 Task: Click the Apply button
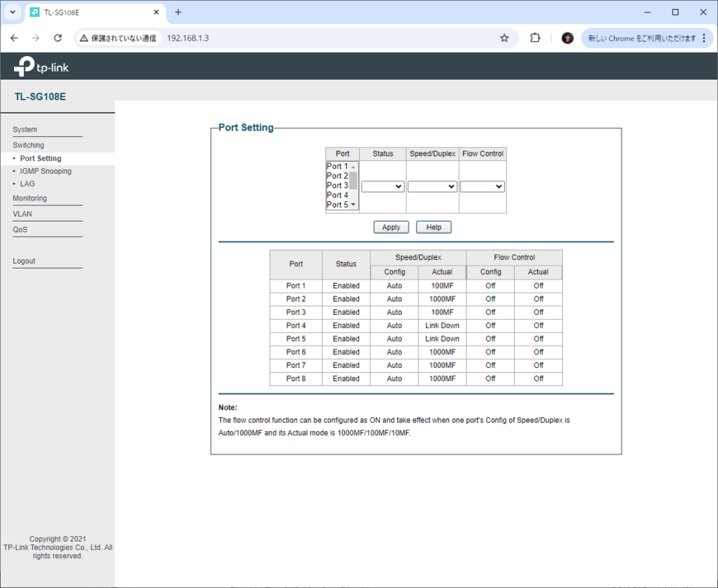pos(391,227)
